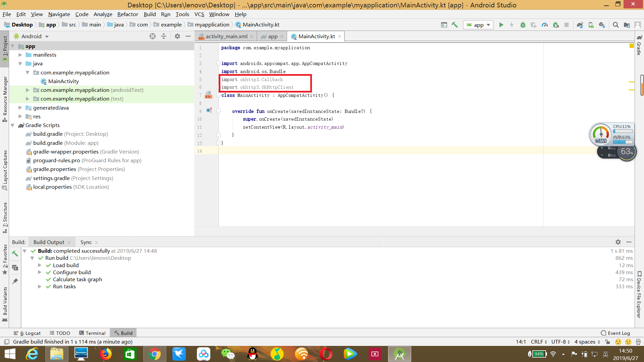The image size is (644, 362).
Task: Click the user account avatar icon
Action: click(x=638, y=25)
